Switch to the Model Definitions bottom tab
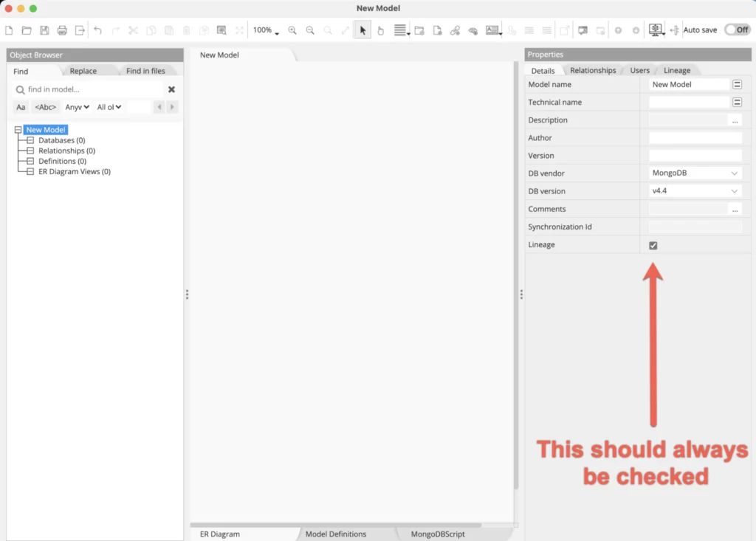 [336, 534]
